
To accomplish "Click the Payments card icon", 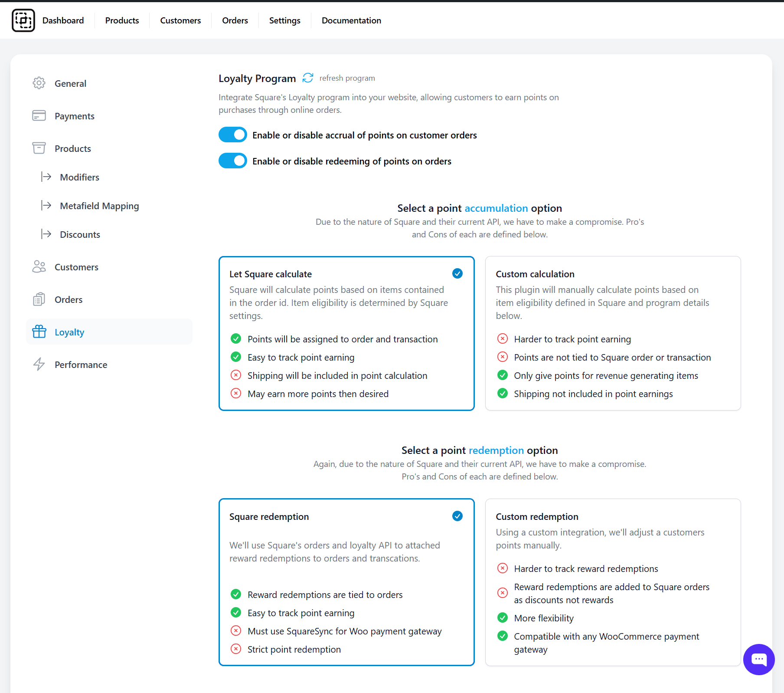I will tap(39, 116).
